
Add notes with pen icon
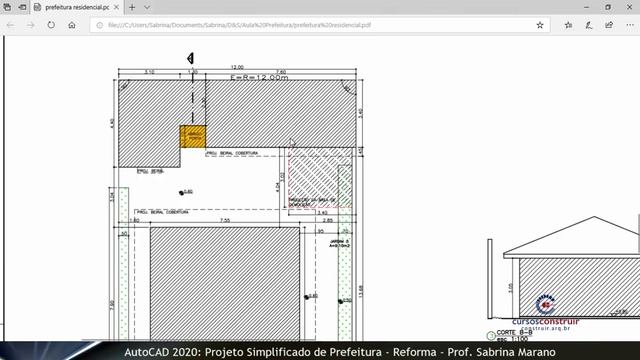[x=589, y=25]
